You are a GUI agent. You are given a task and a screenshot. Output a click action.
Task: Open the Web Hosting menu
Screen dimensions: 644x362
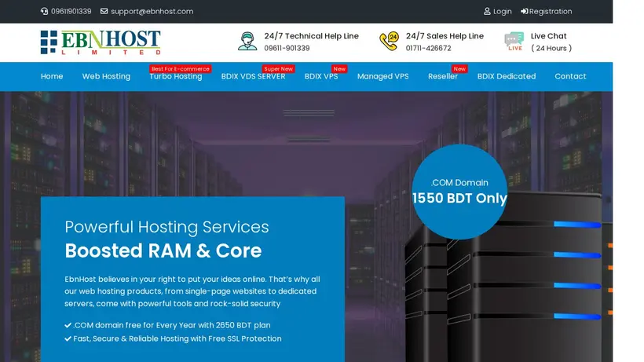pyautogui.click(x=106, y=76)
